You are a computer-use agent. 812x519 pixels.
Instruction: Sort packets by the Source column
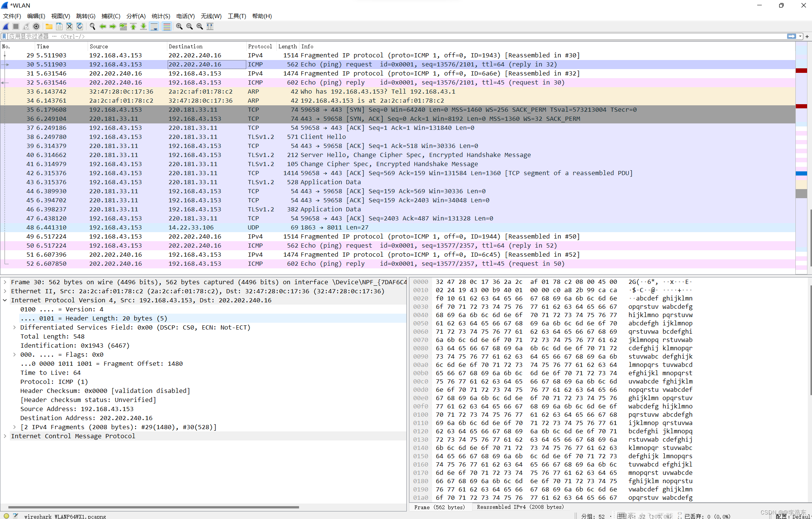tap(127, 46)
